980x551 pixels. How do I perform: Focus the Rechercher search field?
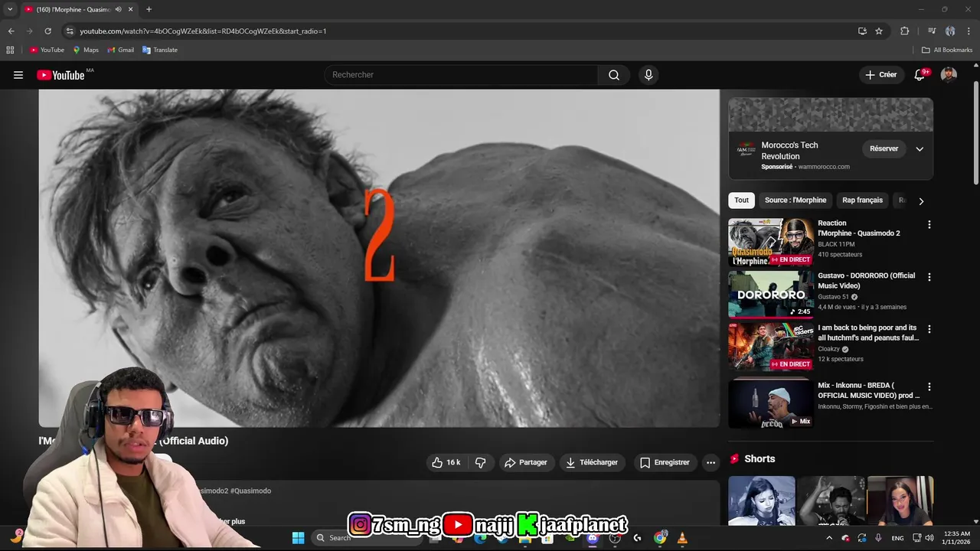click(x=462, y=75)
